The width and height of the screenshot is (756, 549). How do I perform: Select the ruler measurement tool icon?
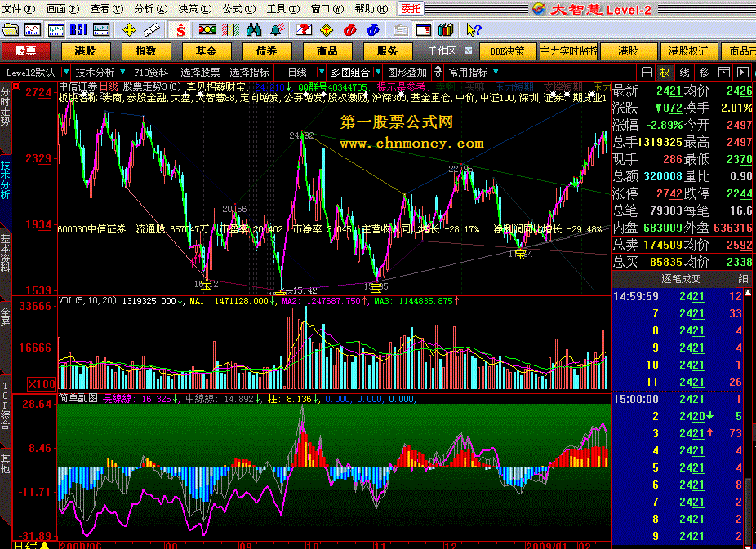(152, 30)
